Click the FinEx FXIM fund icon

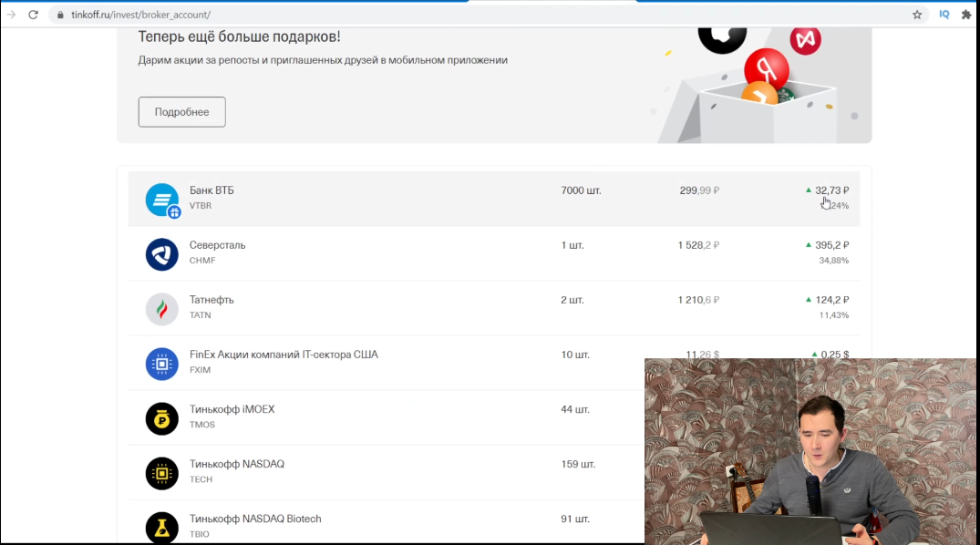162,364
